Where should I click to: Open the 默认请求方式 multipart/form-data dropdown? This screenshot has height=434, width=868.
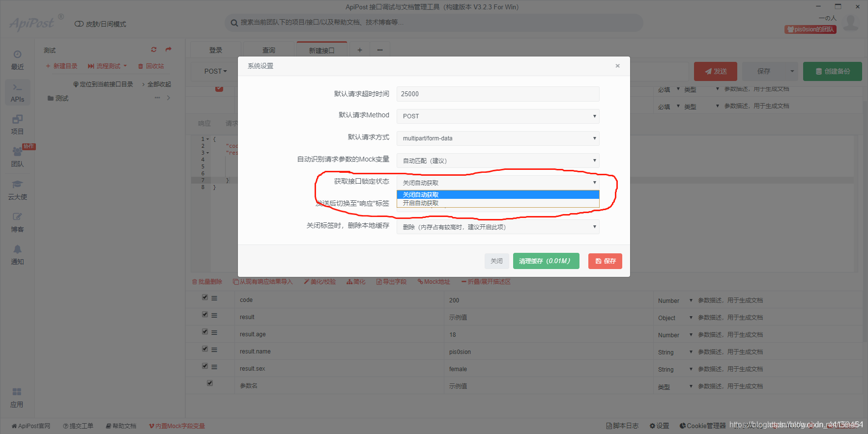498,138
